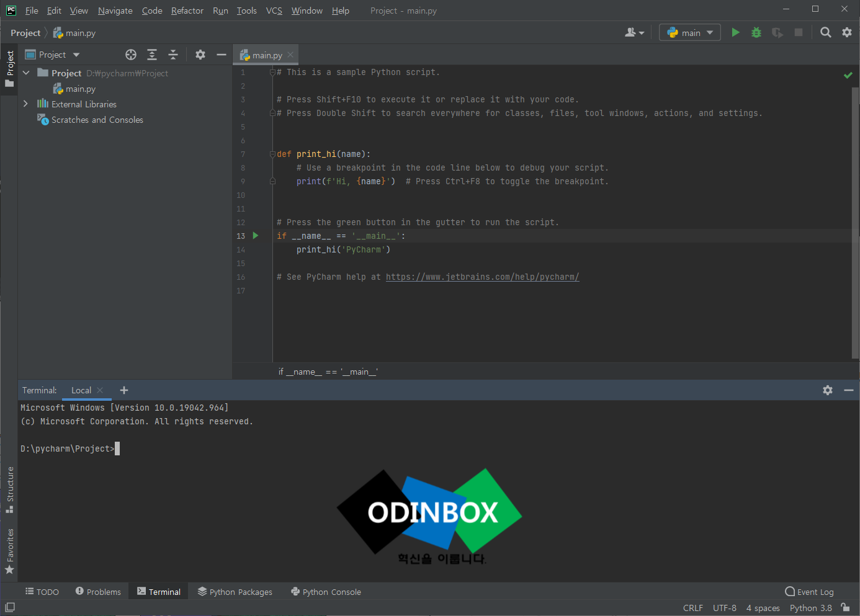The height and width of the screenshot is (616, 860).
Task: Open the Event Log
Action: (809, 592)
